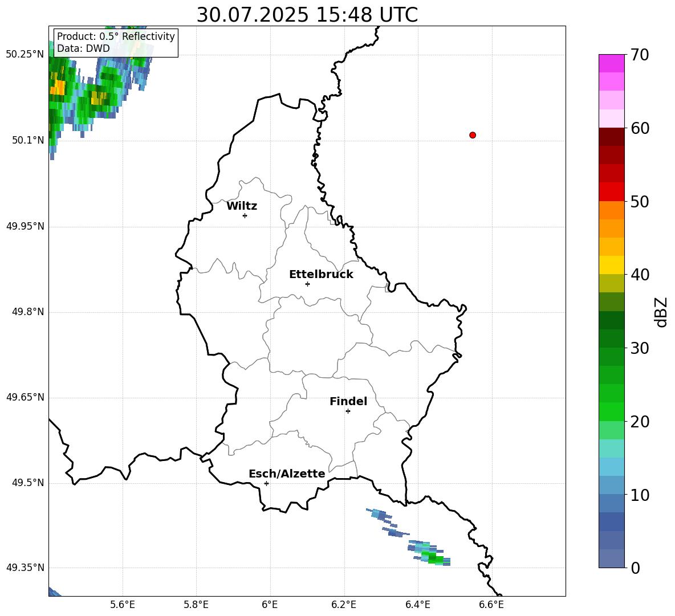The image size is (675, 616).
Task: Click the red radar site marker dot
Action: tap(473, 135)
